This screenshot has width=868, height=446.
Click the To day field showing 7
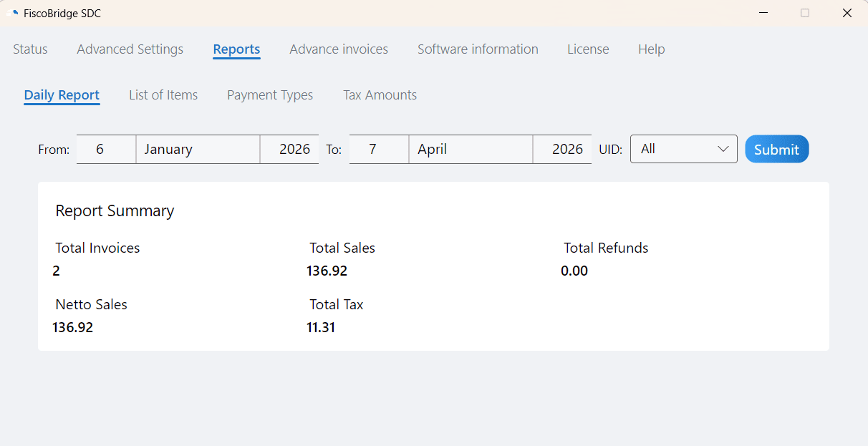[x=379, y=149]
